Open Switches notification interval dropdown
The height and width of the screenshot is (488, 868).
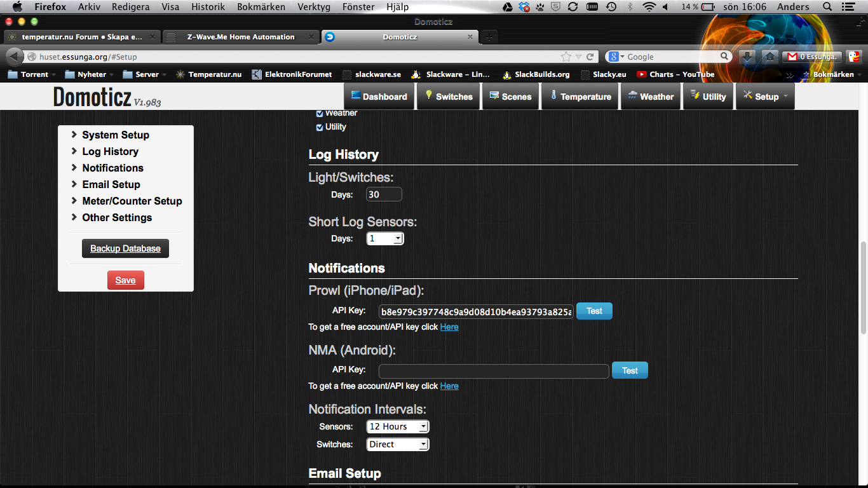click(398, 445)
